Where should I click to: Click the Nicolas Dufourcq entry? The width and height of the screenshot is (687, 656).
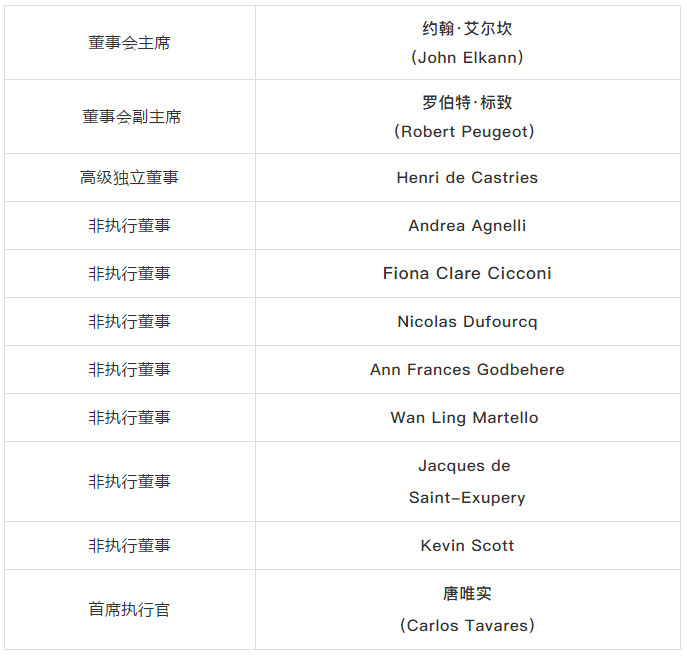point(467,322)
